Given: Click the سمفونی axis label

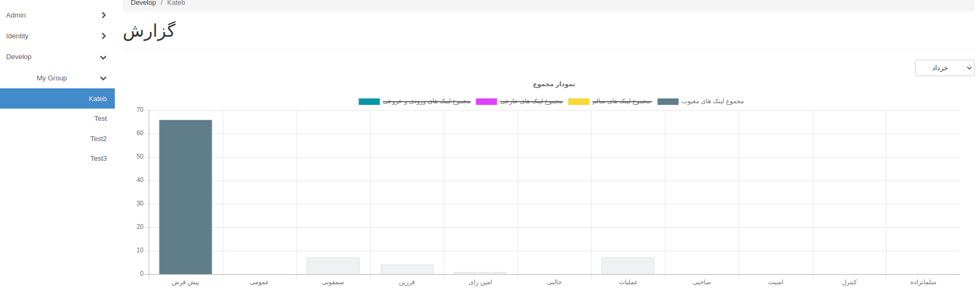Looking at the screenshot, I should point(333,283).
